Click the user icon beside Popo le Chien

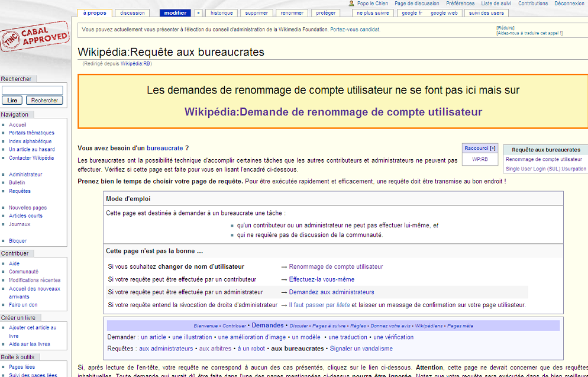[351, 4]
